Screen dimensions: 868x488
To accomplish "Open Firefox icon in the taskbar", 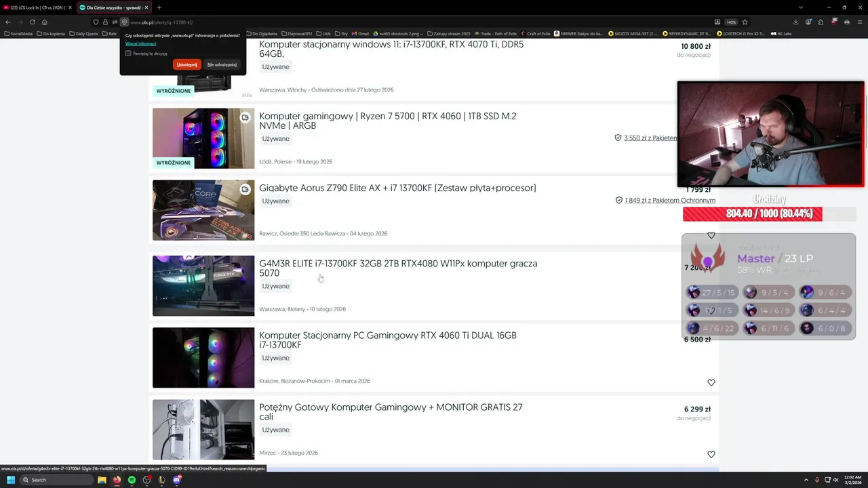I will coord(117,480).
